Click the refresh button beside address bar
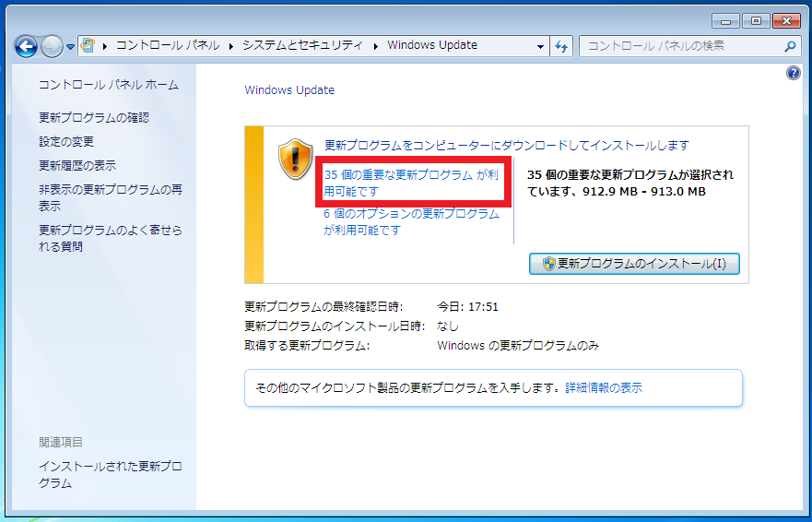This screenshot has width=812, height=522. [x=561, y=46]
